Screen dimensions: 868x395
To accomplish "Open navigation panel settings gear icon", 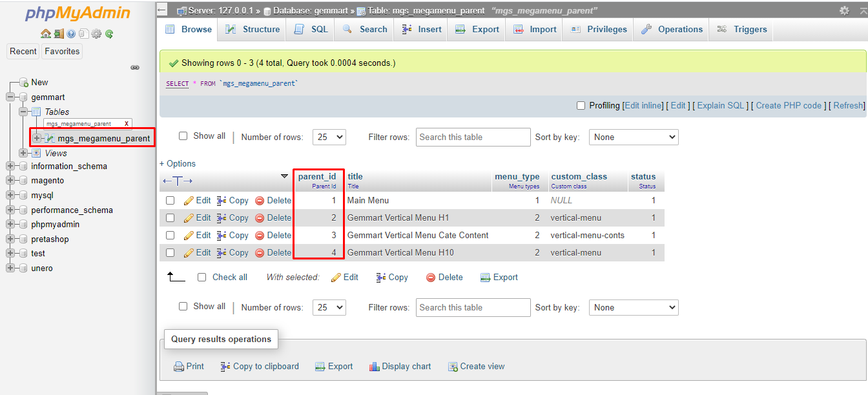I will click(96, 34).
